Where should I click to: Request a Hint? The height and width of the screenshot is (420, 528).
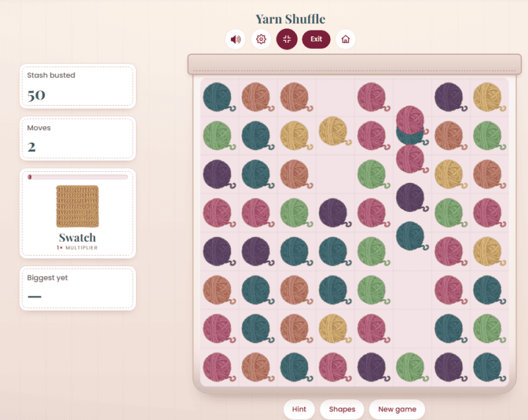click(299, 409)
